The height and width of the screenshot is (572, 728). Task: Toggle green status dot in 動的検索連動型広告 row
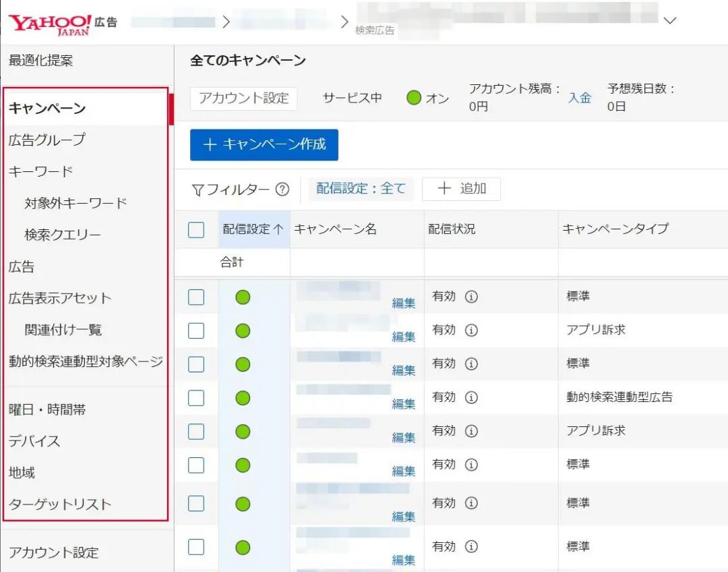pyautogui.click(x=243, y=398)
